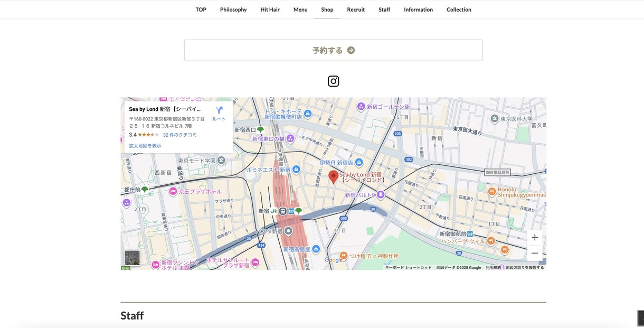644x328 pixels.
Task: Click the 予約する reservation button
Action: [333, 50]
